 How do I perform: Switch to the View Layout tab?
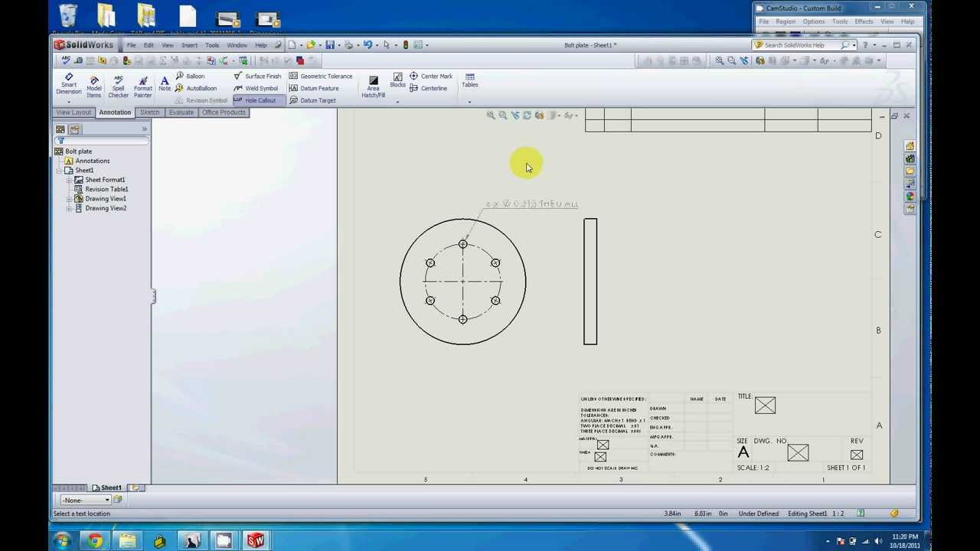[x=73, y=112]
